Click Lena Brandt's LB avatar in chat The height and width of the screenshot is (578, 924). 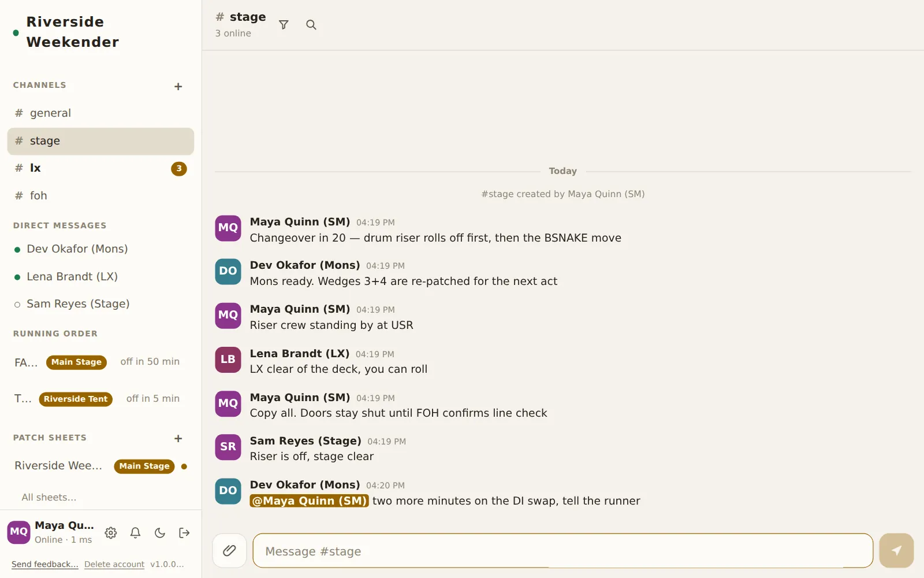[228, 360]
